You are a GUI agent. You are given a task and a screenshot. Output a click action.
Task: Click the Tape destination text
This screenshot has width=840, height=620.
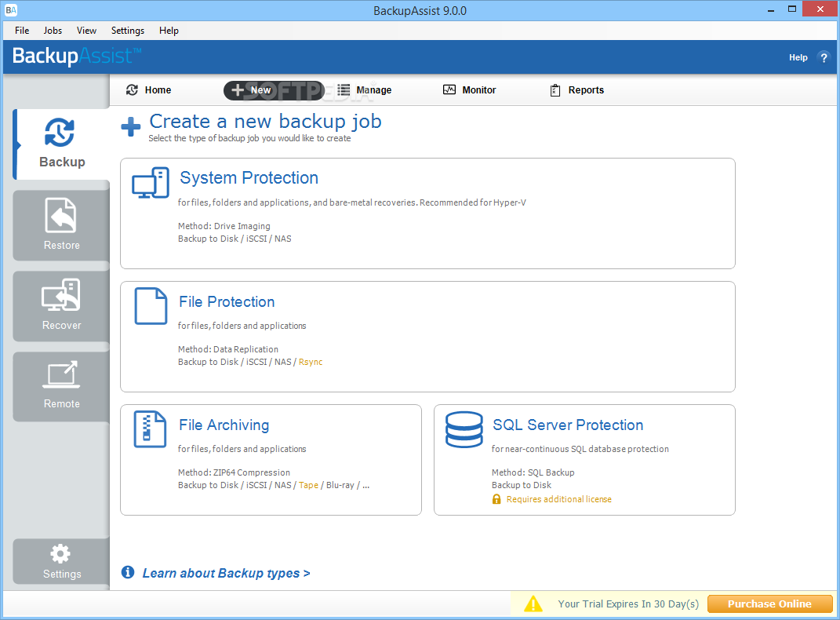[308, 485]
